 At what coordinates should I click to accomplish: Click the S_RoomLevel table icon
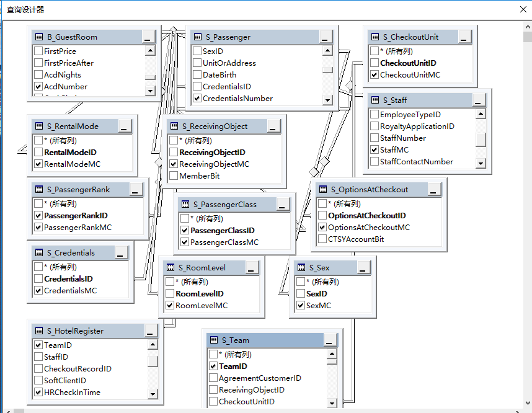point(171,268)
